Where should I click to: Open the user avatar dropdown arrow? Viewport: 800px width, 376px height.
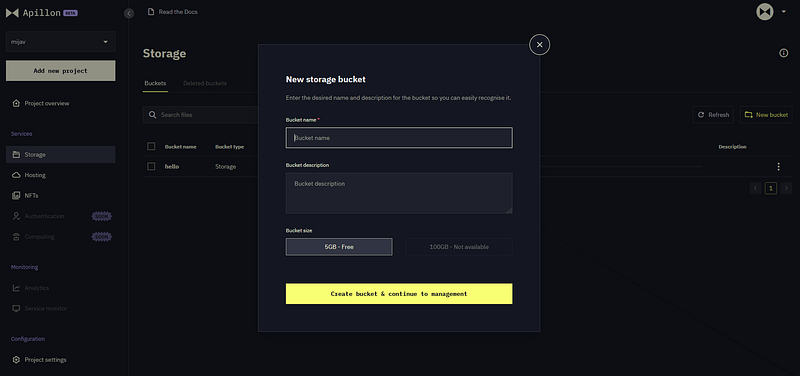[784, 11]
